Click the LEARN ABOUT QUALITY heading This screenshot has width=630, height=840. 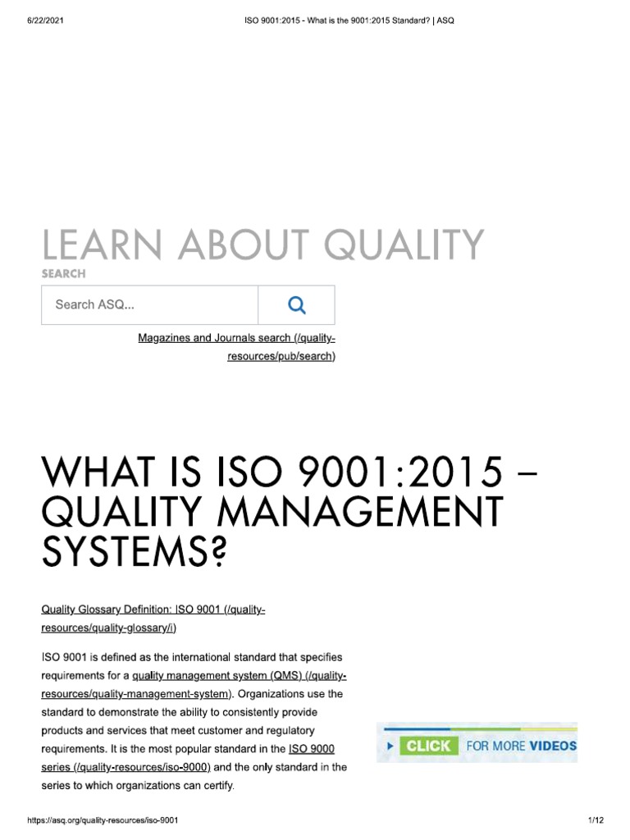(x=263, y=244)
